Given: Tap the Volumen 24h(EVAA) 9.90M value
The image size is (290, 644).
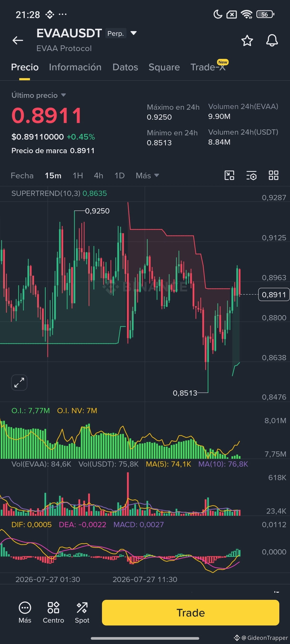Looking at the screenshot, I should point(219,116).
